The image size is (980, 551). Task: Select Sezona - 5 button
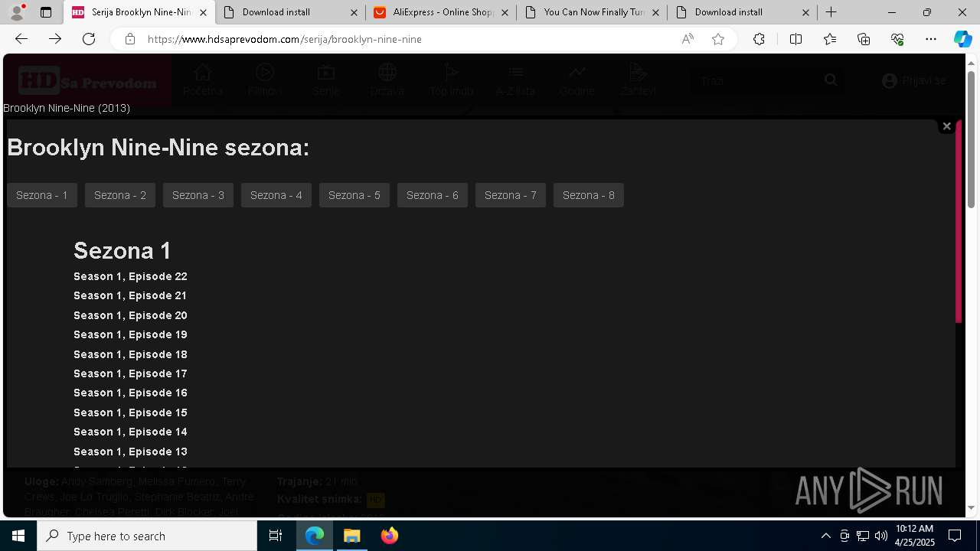tap(354, 195)
